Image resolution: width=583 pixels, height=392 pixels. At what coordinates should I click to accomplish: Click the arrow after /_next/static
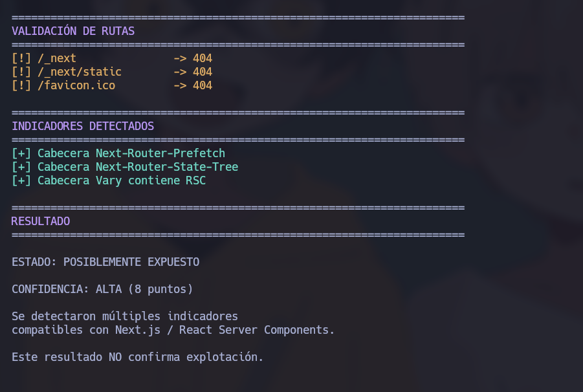(180, 72)
